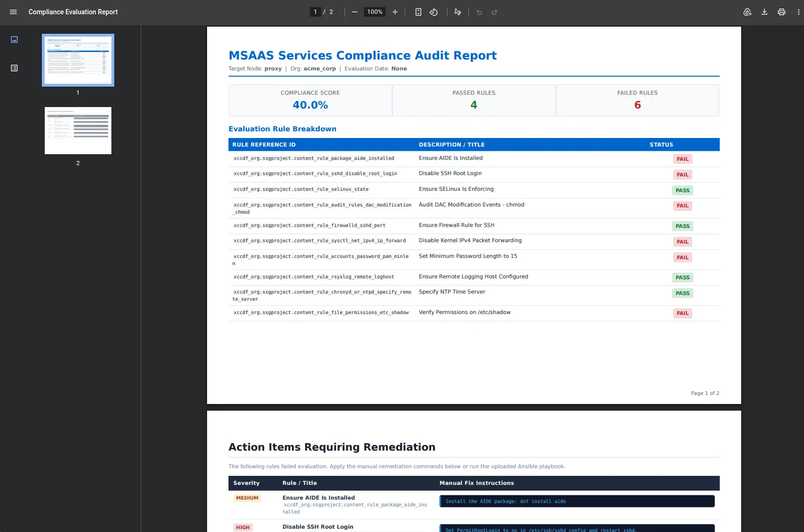Viewport: 804px width, 532px height.
Task: Click 'Ensure AIDE Is Installed' table row text
Action: [451, 158]
